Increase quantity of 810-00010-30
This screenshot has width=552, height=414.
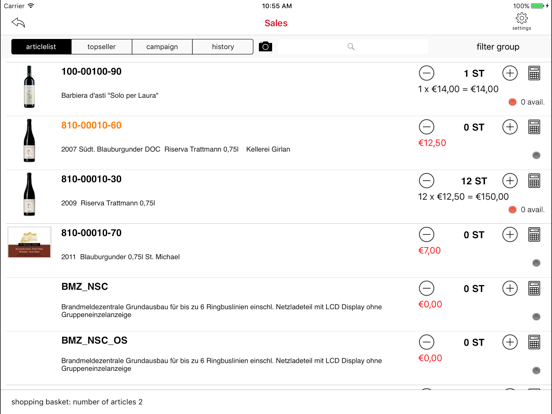coord(510,181)
